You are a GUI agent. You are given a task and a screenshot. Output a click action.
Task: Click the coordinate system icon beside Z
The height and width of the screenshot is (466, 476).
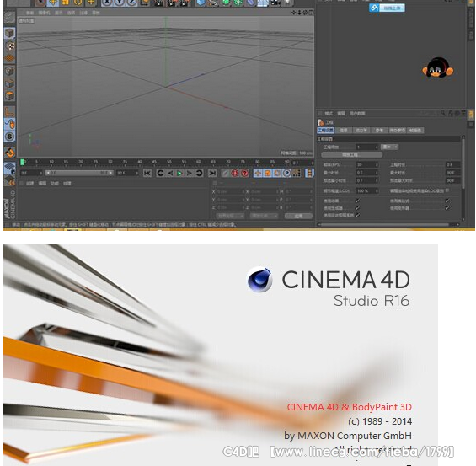(145, 3)
